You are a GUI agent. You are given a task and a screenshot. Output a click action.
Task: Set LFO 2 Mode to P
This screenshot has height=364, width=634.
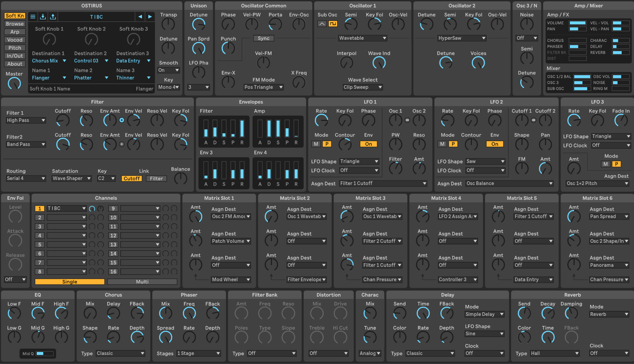tap(453, 144)
